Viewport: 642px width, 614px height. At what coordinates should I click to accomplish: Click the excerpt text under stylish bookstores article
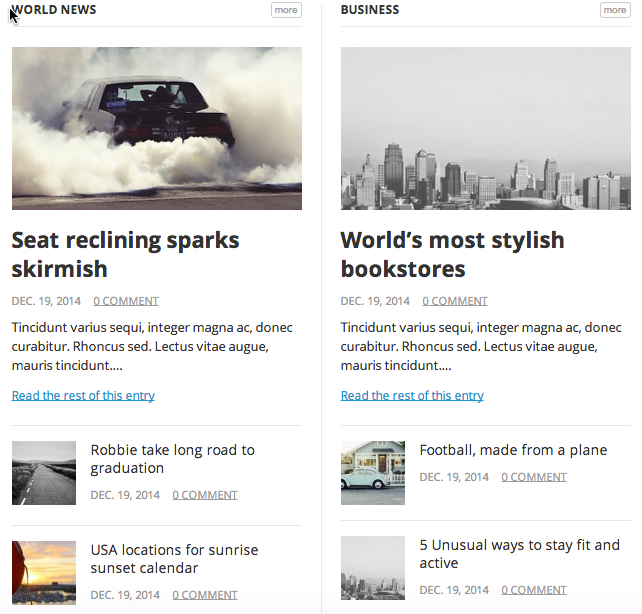(x=481, y=346)
